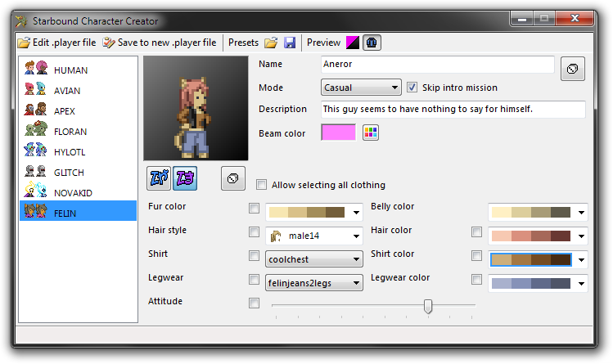Image resolution: width=613 pixels, height=364 pixels.
Task: Select the female gender icon
Action: click(x=185, y=178)
